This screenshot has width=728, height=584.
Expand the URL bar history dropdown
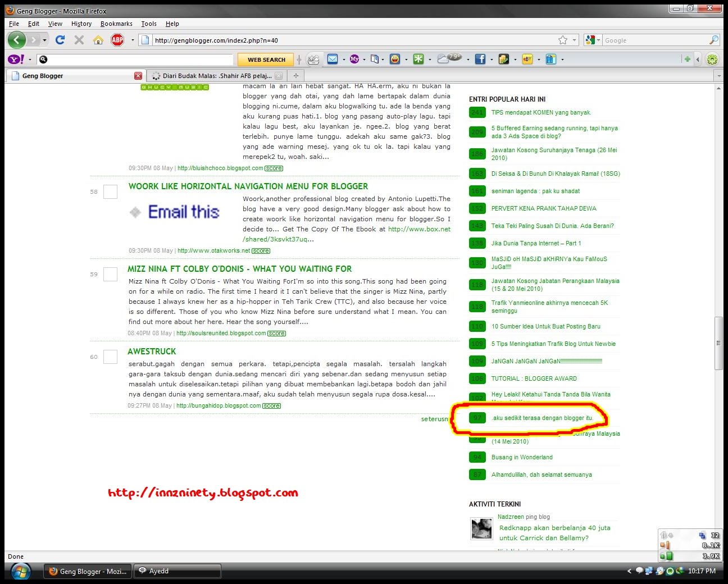(575, 40)
